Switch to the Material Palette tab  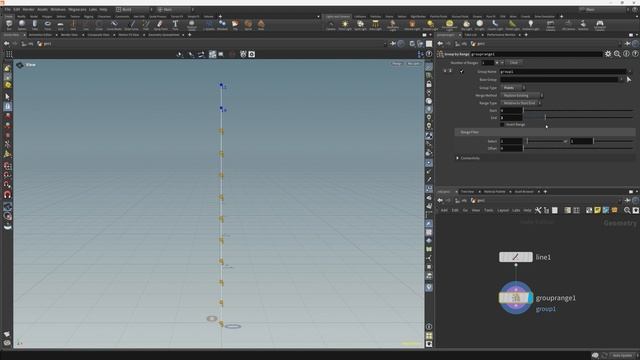(x=495, y=191)
